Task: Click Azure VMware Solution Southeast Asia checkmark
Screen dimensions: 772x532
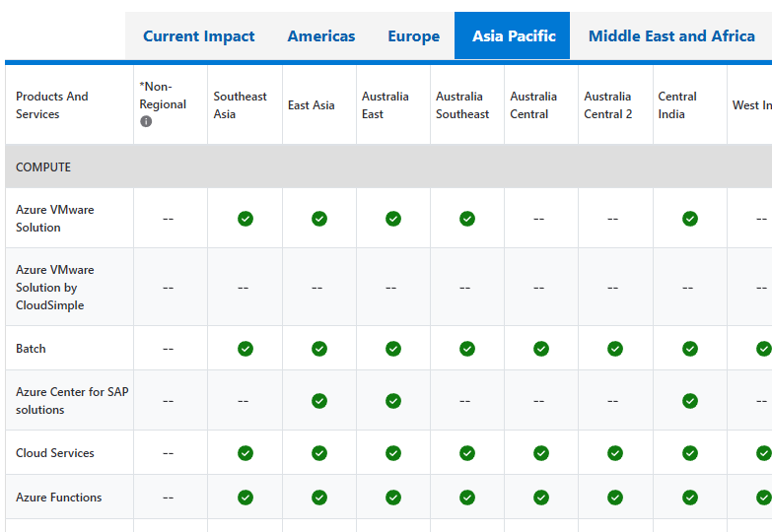Action: (246, 219)
